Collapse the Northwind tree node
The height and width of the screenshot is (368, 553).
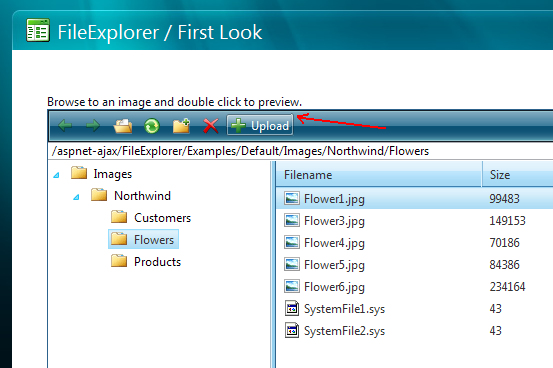click(76, 197)
